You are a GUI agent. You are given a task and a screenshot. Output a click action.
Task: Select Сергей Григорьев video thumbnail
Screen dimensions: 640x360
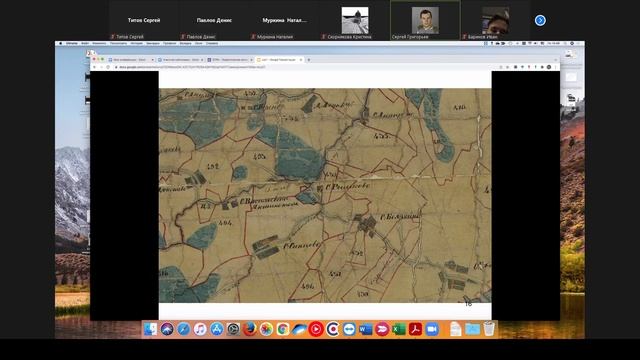(425, 20)
